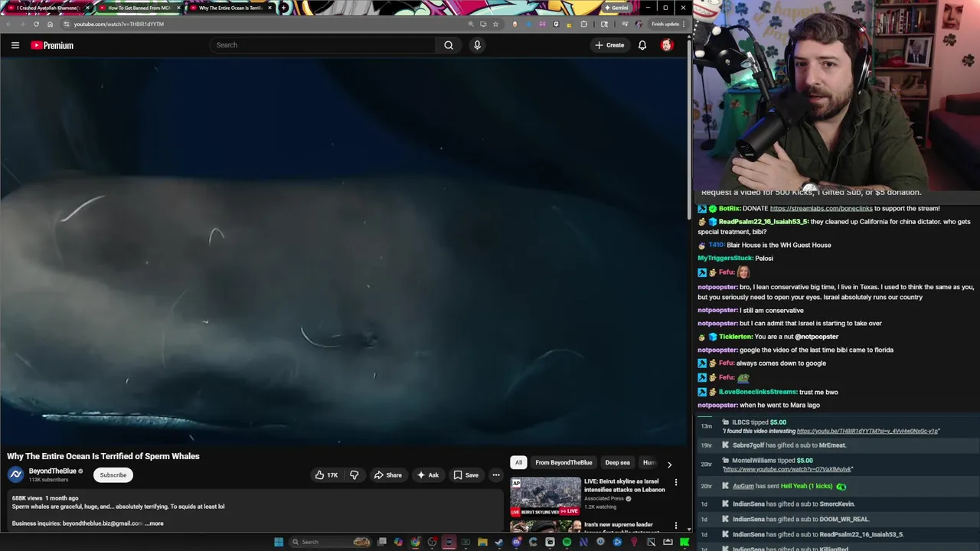Open a new browser tab
The image size is (980, 551).
pos(284,8)
